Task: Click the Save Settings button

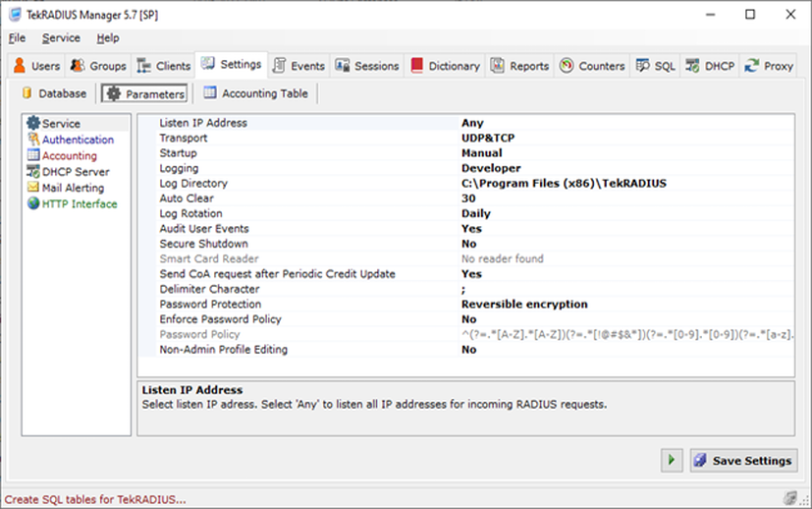Action: tap(743, 460)
